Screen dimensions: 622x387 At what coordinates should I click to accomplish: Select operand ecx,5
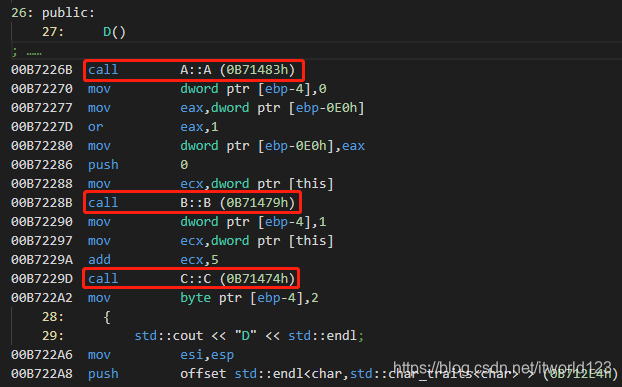coord(199,260)
